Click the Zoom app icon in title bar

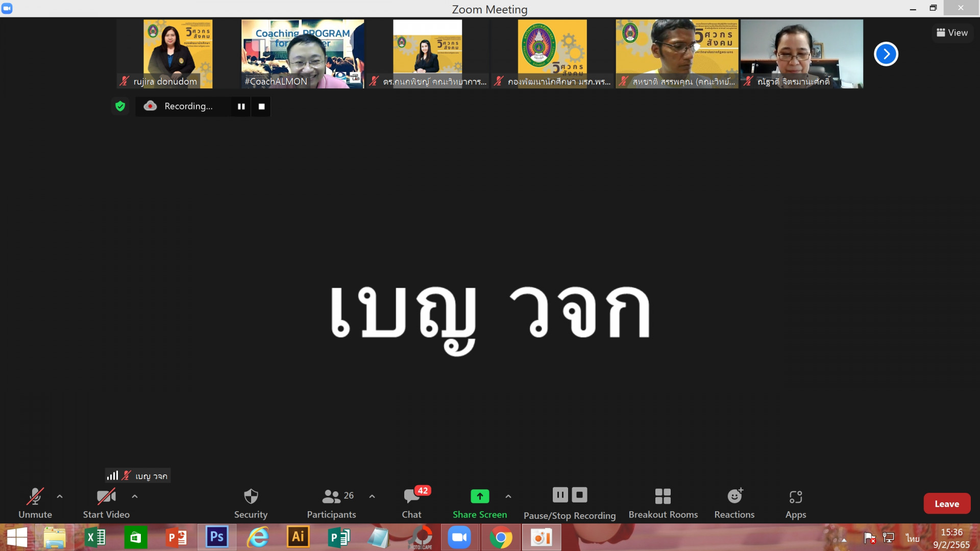(7, 8)
